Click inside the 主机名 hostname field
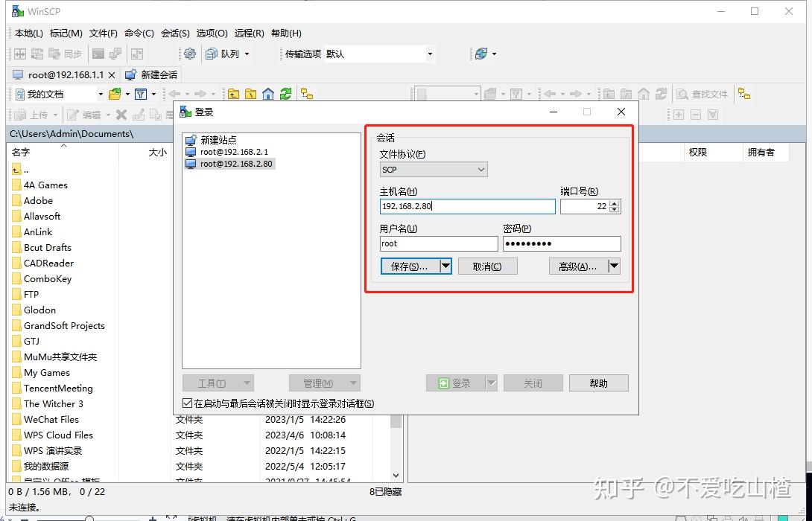Viewport: 812px width, 521px height. click(467, 206)
